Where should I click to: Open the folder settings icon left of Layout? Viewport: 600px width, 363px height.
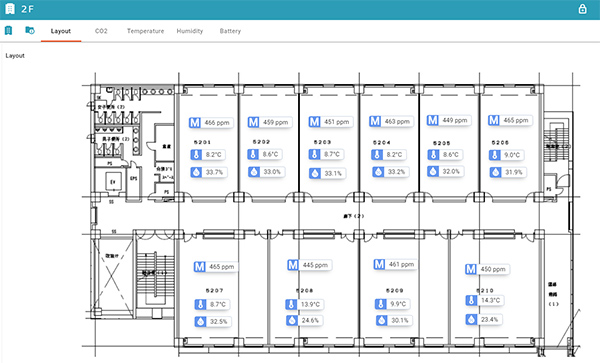pyautogui.click(x=30, y=30)
